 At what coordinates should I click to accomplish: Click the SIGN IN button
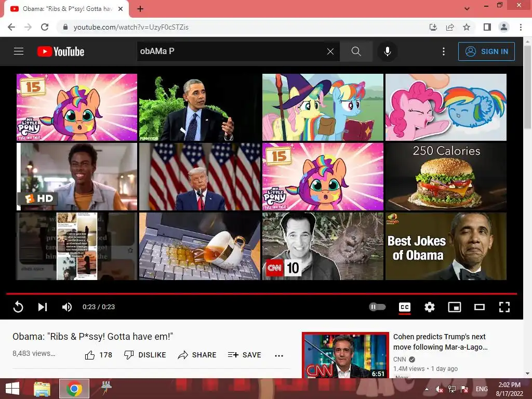[486, 51]
